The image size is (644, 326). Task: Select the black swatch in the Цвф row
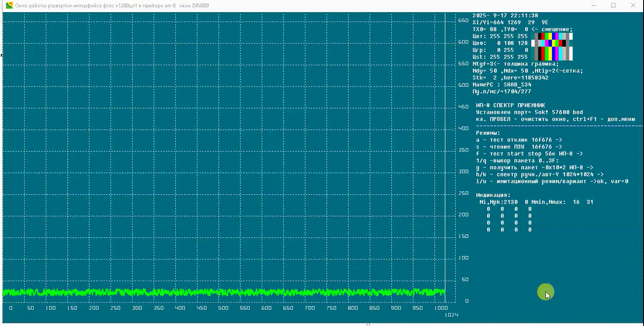[564, 43]
